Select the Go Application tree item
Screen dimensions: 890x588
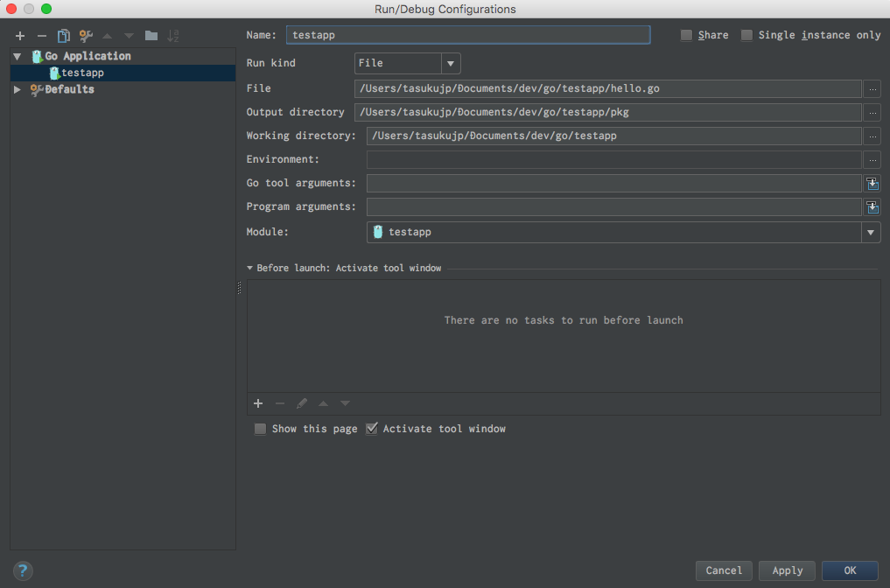88,56
